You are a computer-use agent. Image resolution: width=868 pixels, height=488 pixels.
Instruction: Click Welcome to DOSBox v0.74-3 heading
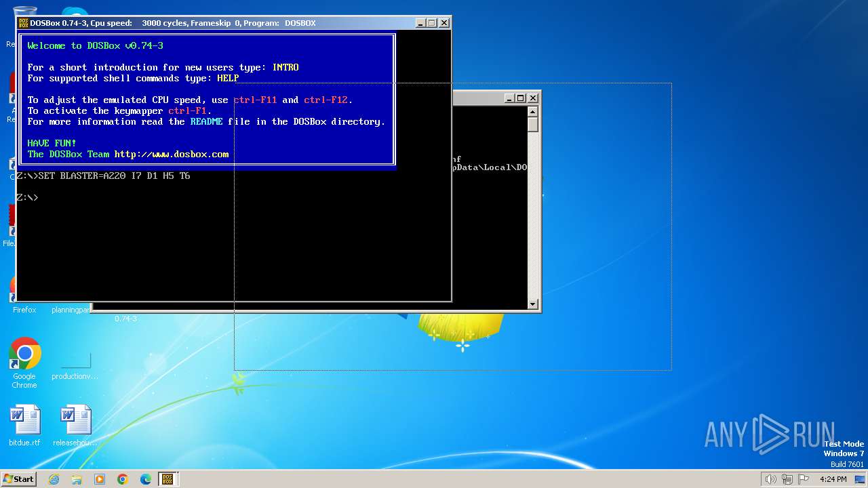[95, 45]
